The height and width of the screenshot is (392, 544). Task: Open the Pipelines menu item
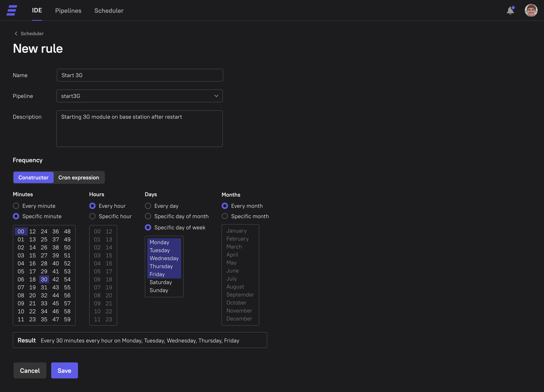[x=68, y=11]
